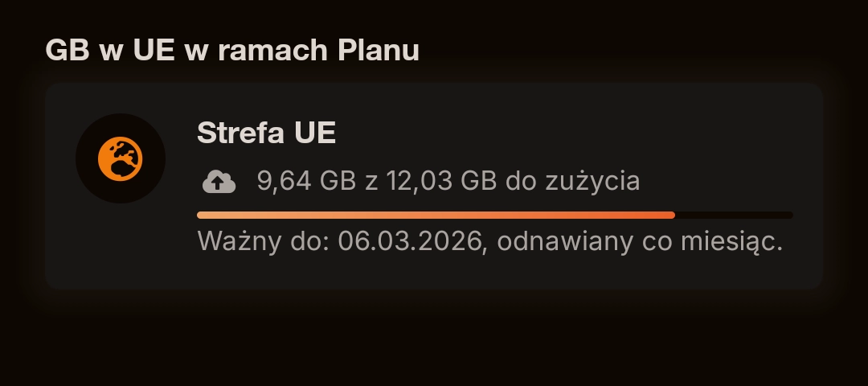
Task: Click the "w UE w" part of the heading
Action: coord(161,50)
